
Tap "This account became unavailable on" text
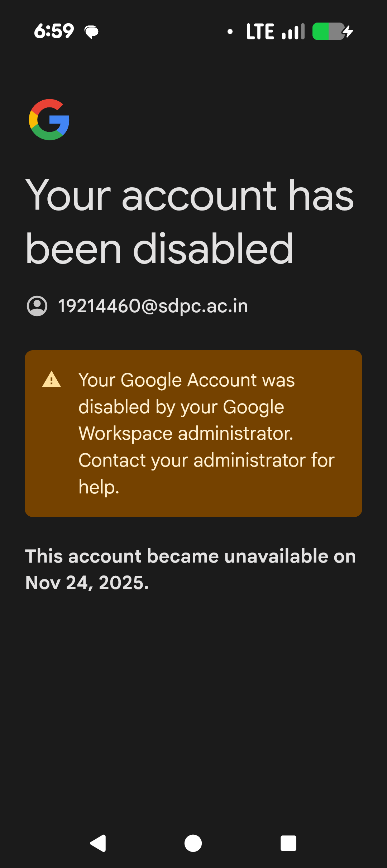(190, 556)
